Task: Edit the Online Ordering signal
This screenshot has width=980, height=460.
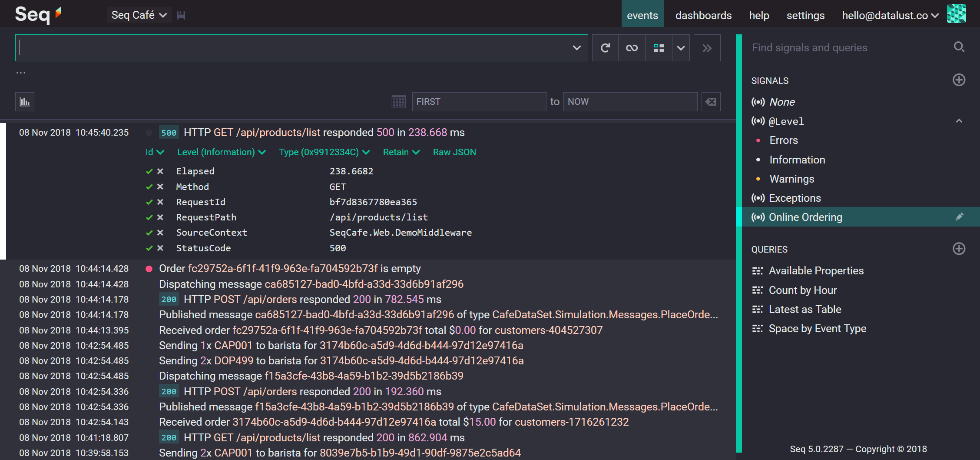Action: [x=960, y=217]
